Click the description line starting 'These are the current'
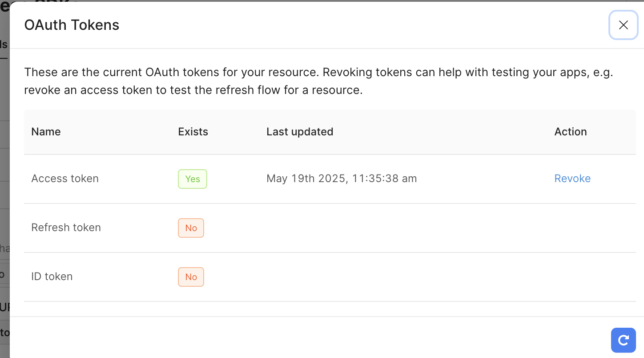The height and width of the screenshot is (358, 644). coord(318,72)
